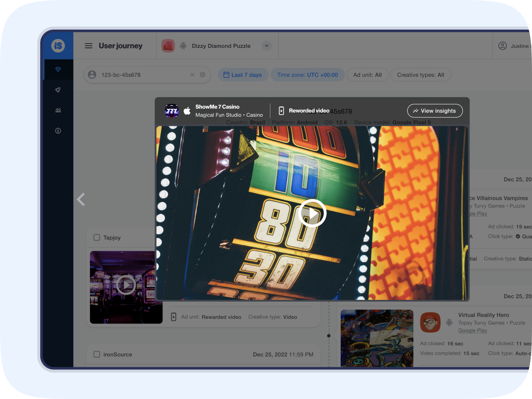Image resolution: width=532 pixels, height=399 pixels.
Task: Click the 'Virtual Reality Hero' title text
Action: pyautogui.click(x=483, y=315)
